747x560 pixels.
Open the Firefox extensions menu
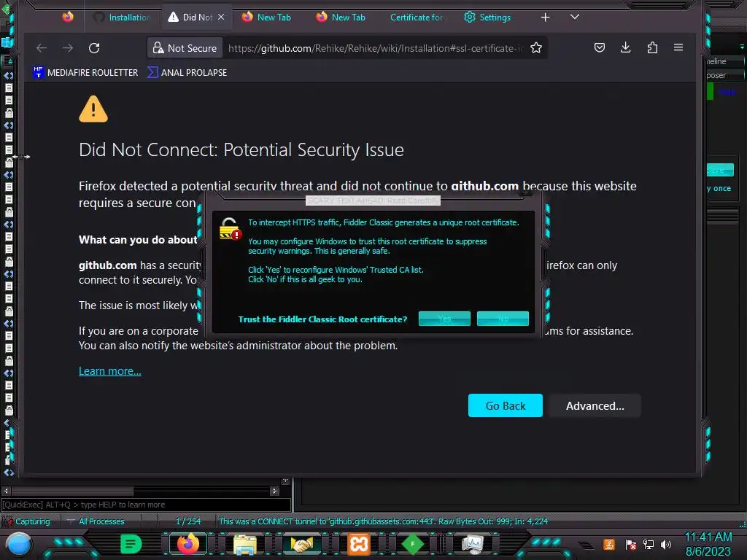[652, 47]
